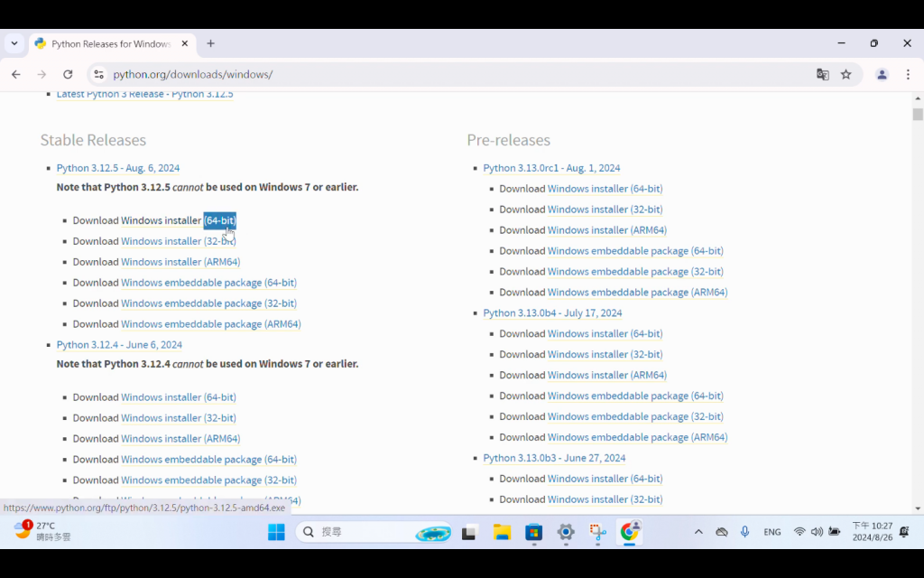
Task: Reload the Python downloads page
Action: (x=68, y=74)
